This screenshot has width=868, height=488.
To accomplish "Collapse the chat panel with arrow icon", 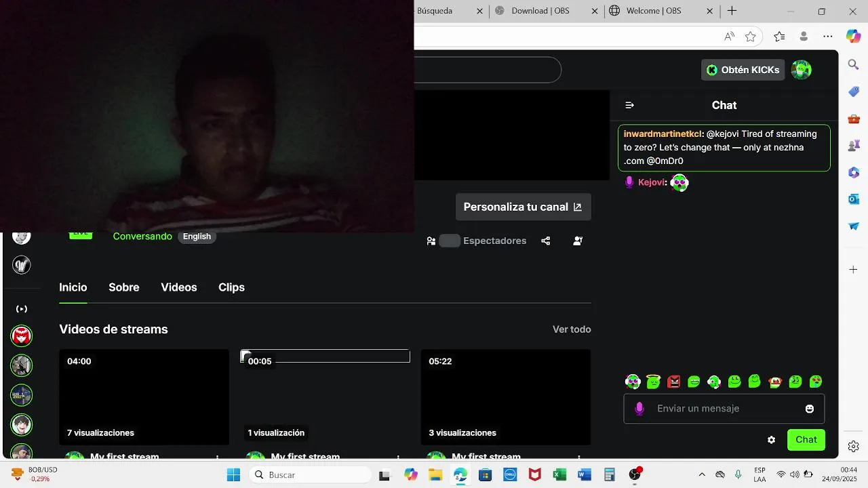I will coord(629,105).
